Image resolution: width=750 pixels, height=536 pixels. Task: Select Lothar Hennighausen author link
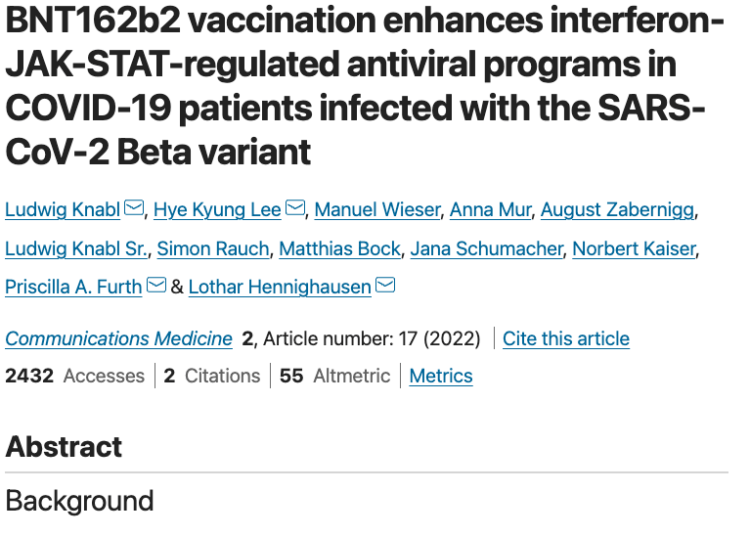(x=280, y=287)
